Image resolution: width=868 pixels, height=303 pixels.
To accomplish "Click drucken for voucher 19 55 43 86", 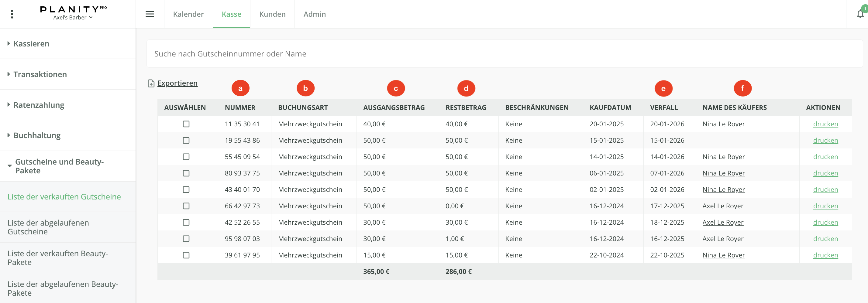I will [825, 140].
